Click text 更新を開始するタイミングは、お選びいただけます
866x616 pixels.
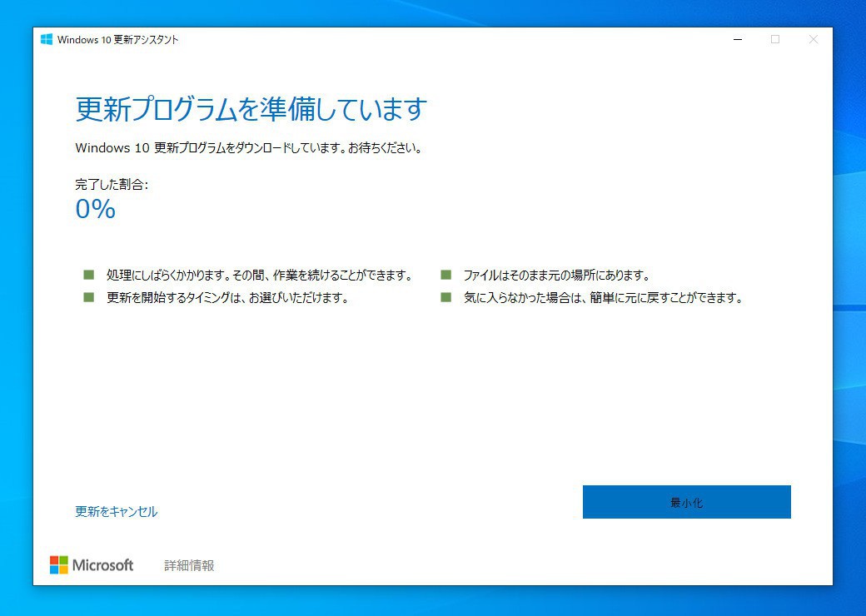[227, 297]
